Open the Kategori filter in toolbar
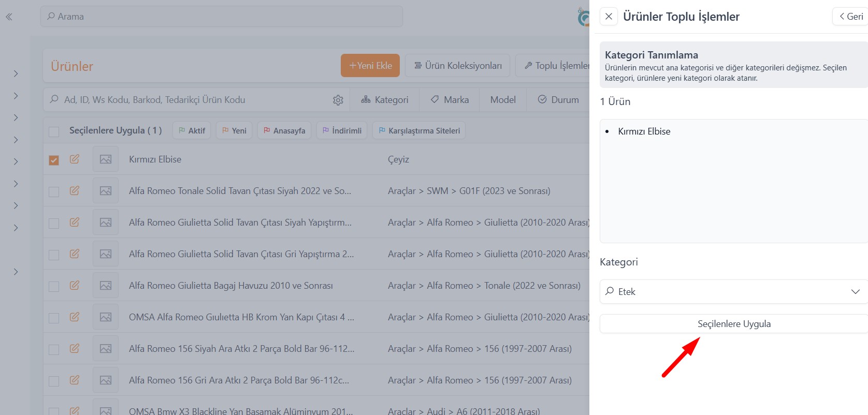Screen dimensions: 868x415 [x=385, y=100]
